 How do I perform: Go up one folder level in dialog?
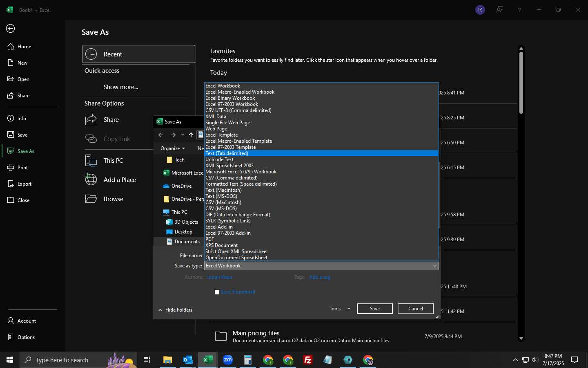(191, 135)
